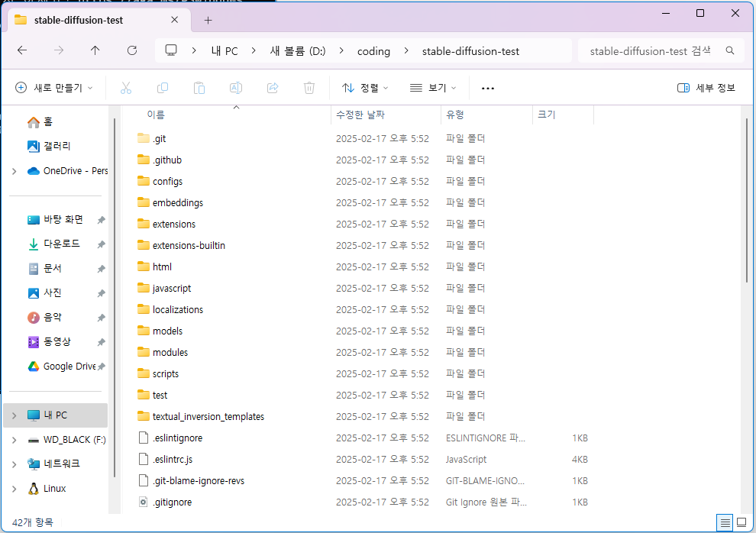Expand the 내 PC tree node
Screen dimensions: 756x533
(x=14, y=415)
